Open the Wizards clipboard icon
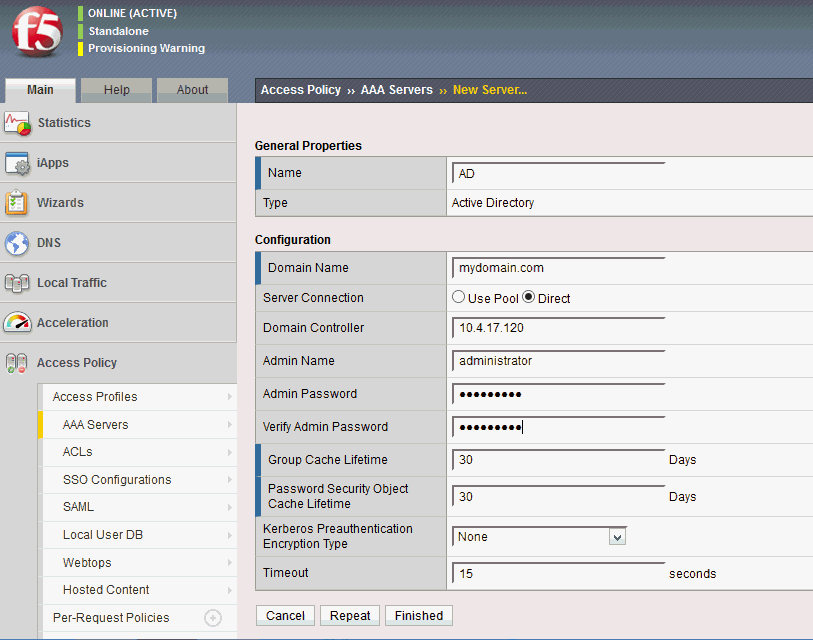813x640 pixels. click(x=18, y=203)
